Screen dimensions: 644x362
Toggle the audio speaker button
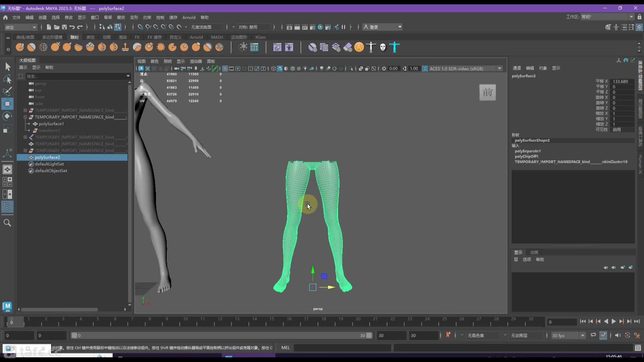pyautogui.click(x=618, y=335)
